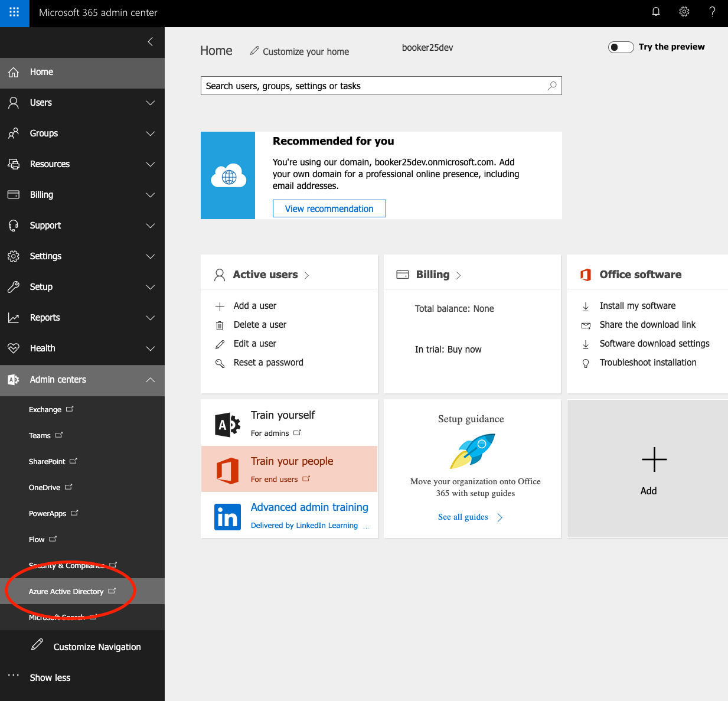This screenshot has width=728, height=701.
Task: Click the LinkedIn Learning icon
Action: coord(227,517)
